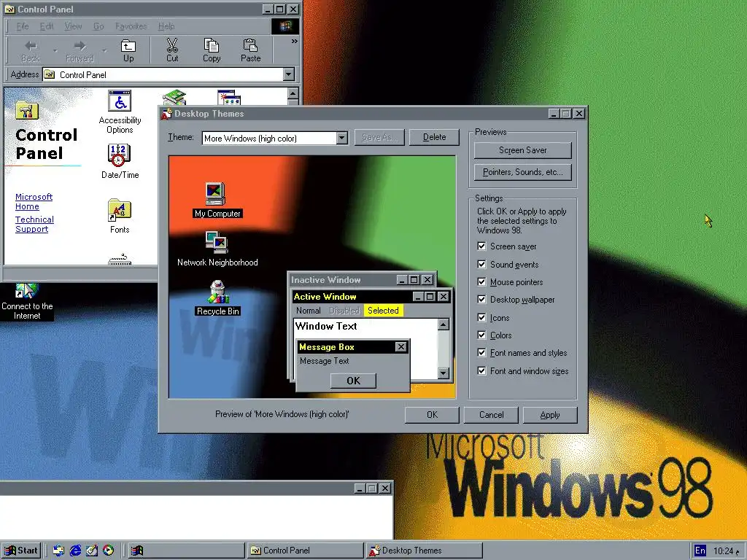The image size is (747, 560).
Task: Click the OK button in preview Message Box
Action: point(353,381)
